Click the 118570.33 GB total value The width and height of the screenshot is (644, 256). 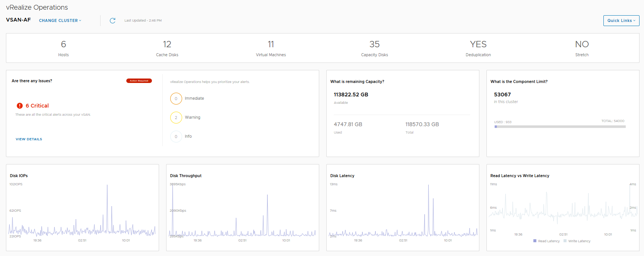click(422, 124)
